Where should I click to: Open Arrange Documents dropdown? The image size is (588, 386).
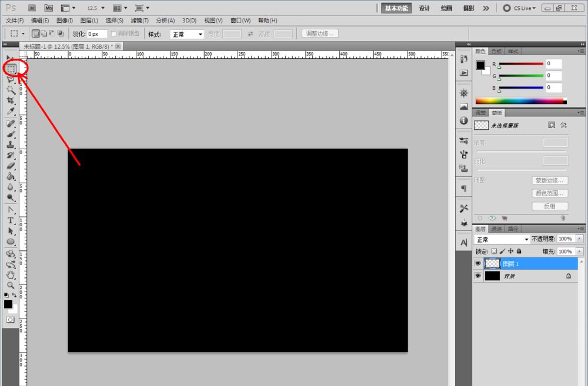pos(121,8)
